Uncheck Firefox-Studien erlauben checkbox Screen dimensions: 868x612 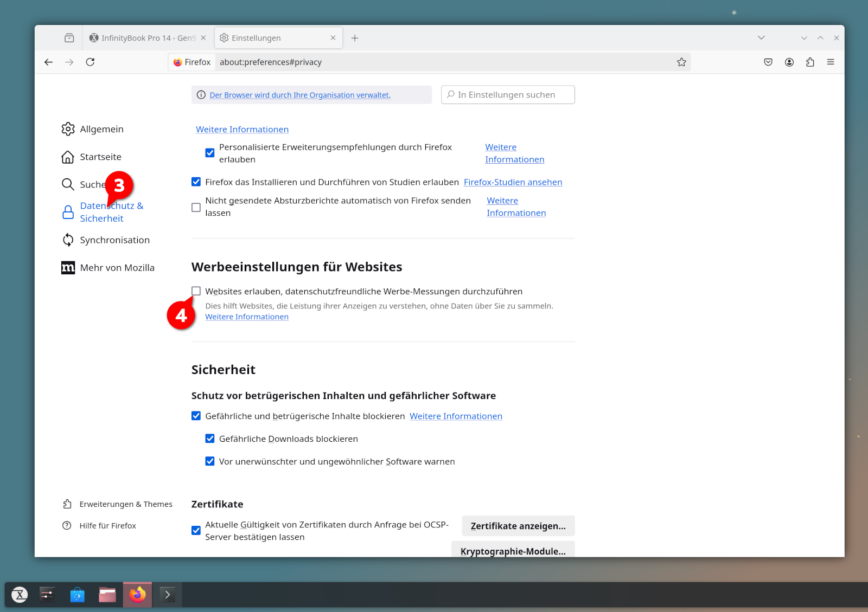[x=196, y=182]
